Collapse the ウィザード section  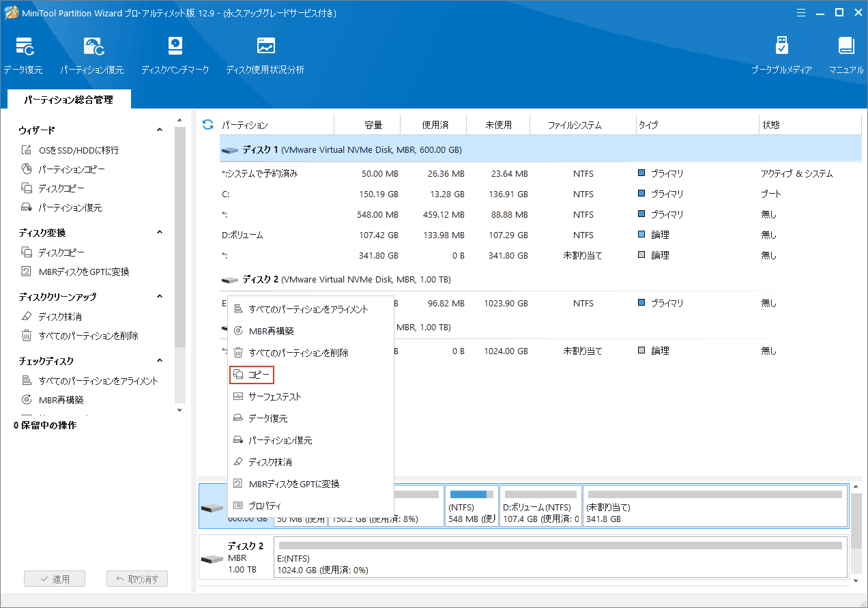[x=159, y=129]
